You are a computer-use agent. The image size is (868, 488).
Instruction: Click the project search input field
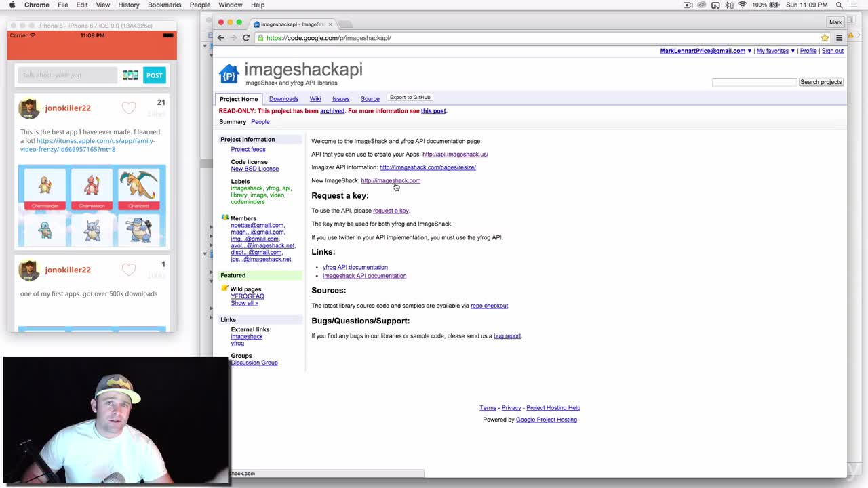coord(754,82)
